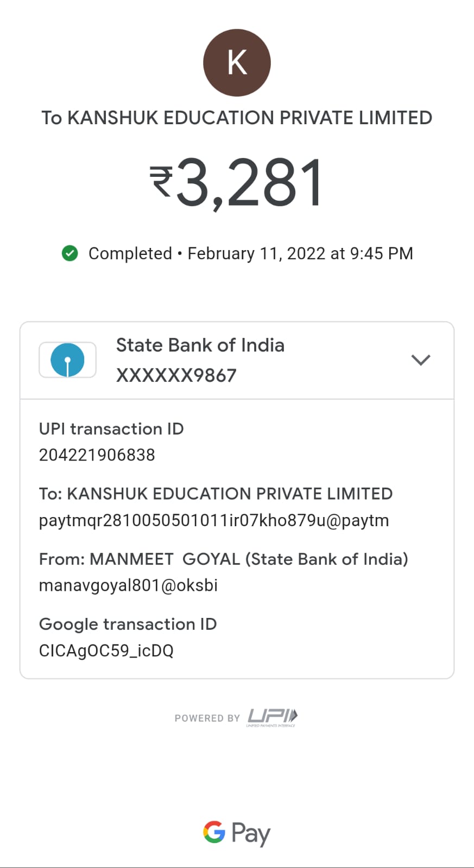This screenshot has width=474, height=868.
Task: Tap the KANSHUK EDUCATION PRIVATE LIMITED heading
Action: click(x=237, y=118)
